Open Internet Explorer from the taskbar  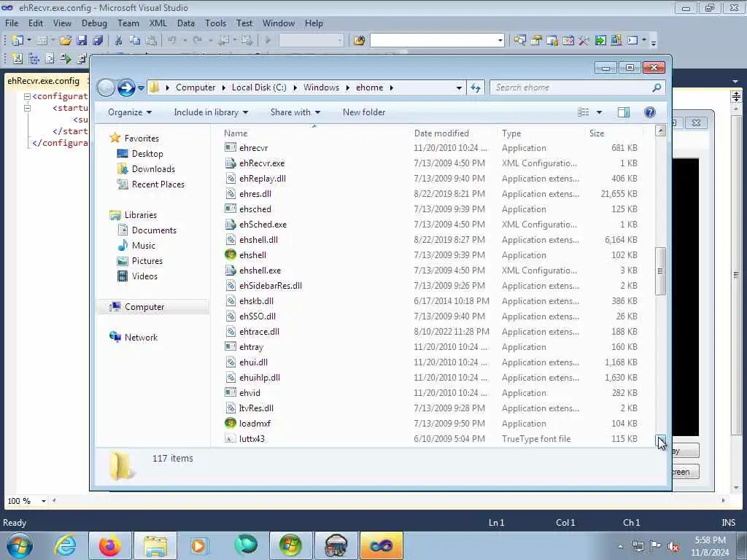click(65, 545)
